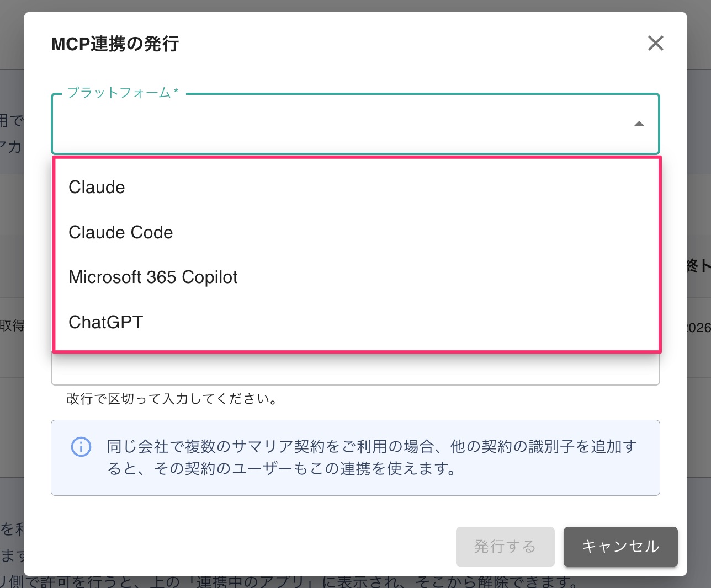Image resolution: width=711 pixels, height=588 pixels.
Task: Click the info icon in the notice box
Action: [81, 446]
